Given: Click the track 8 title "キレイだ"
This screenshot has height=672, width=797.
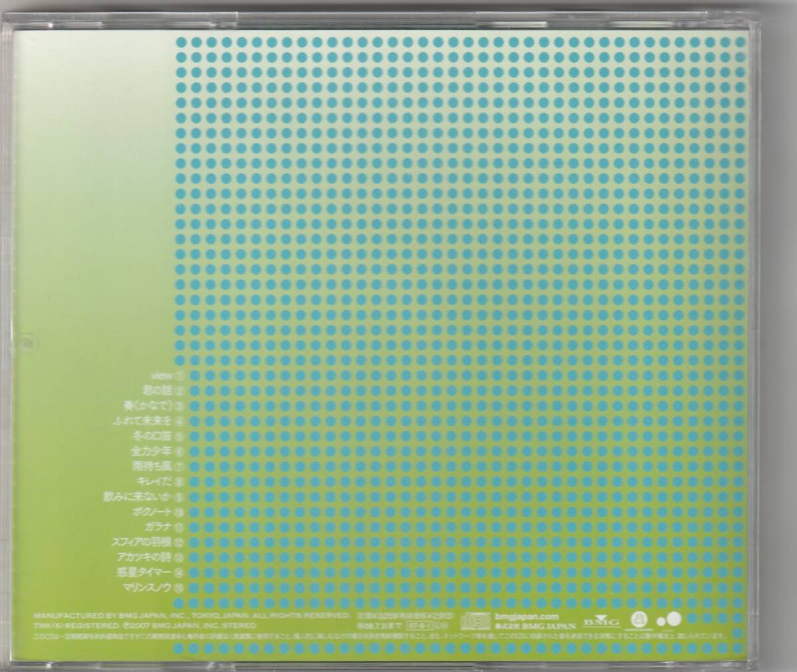Looking at the screenshot, I should [153, 481].
